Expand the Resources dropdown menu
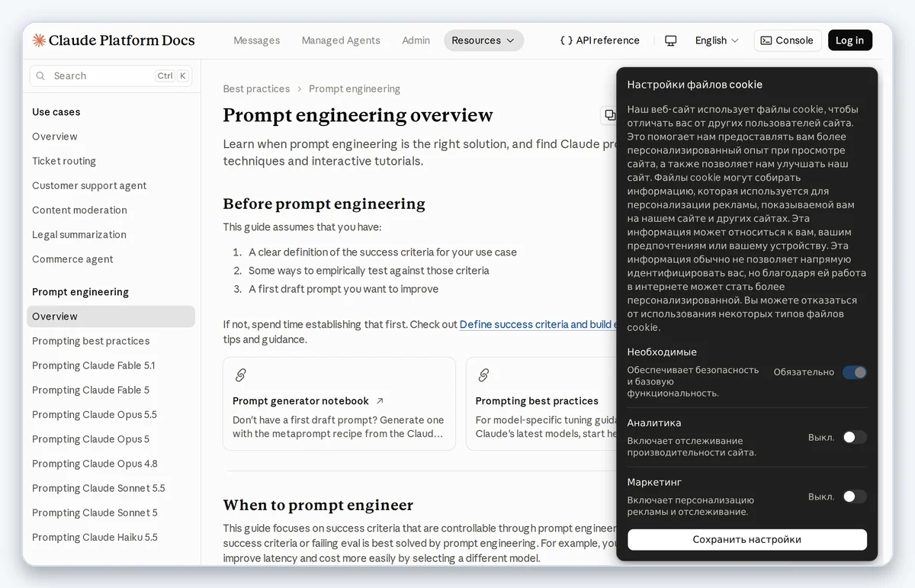 coord(483,40)
